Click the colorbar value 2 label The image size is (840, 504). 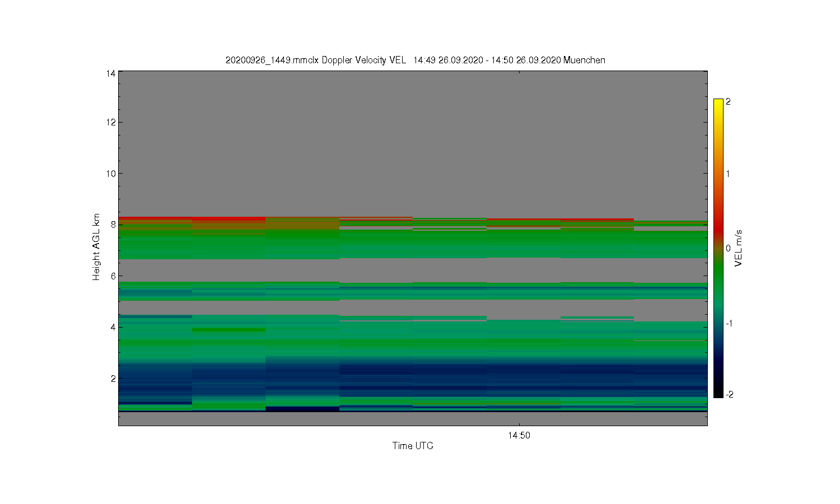(728, 102)
